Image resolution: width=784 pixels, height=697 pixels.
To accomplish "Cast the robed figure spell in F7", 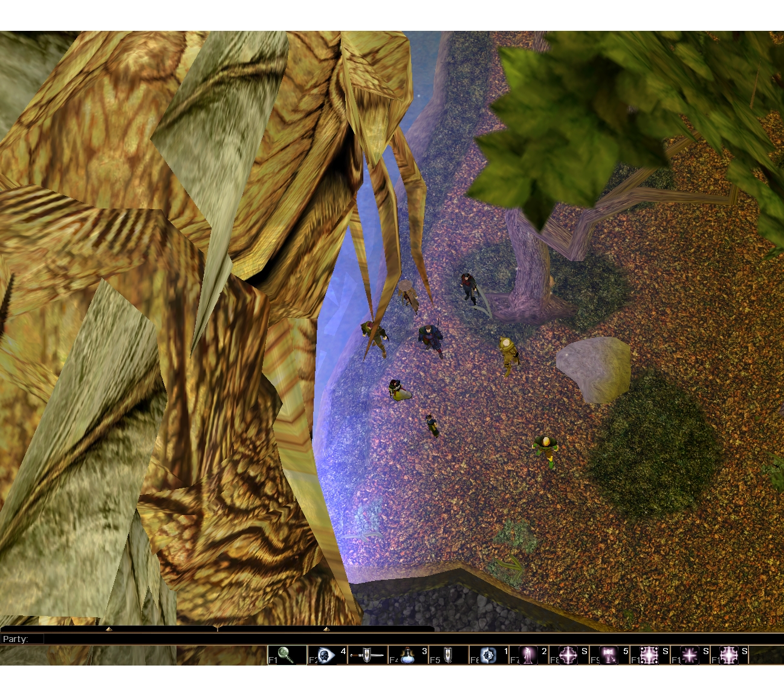I will tap(528, 655).
